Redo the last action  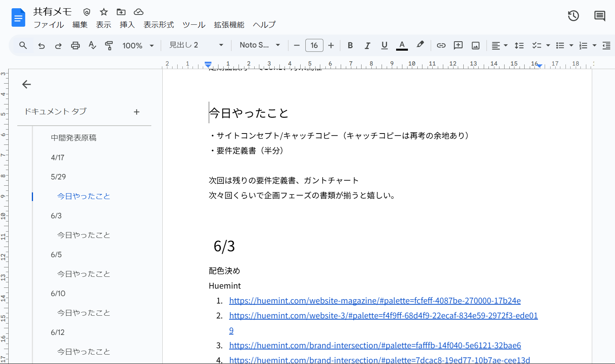(x=58, y=46)
